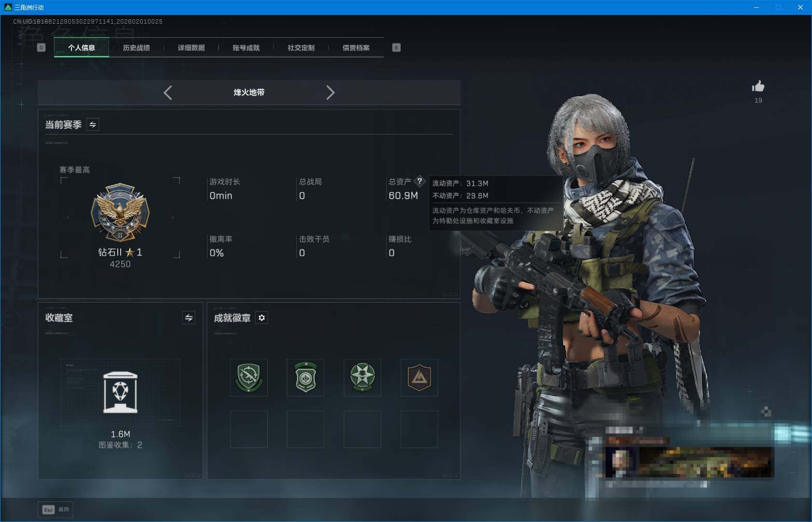The width and height of the screenshot is (812, 522).
Task: Click the 钻石II rank emblem
Action: coord(120,214)
